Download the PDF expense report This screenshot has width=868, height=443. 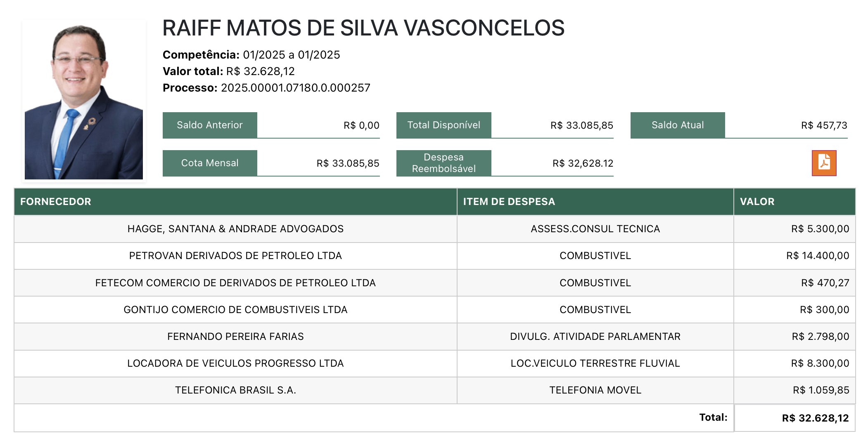(823, 163)
